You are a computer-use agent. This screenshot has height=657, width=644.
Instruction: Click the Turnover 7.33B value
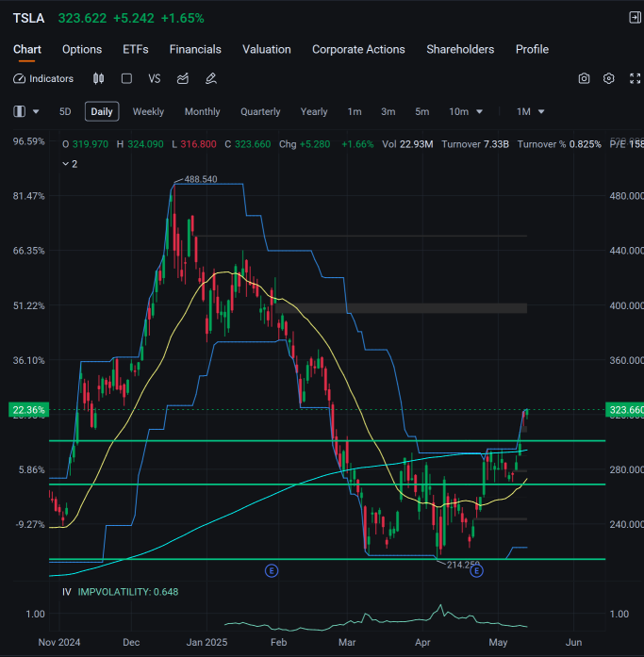[475, 144]
